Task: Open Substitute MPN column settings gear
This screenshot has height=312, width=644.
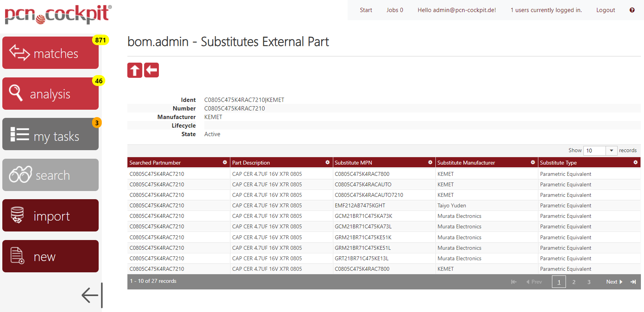Action: [x=430, y=162]
